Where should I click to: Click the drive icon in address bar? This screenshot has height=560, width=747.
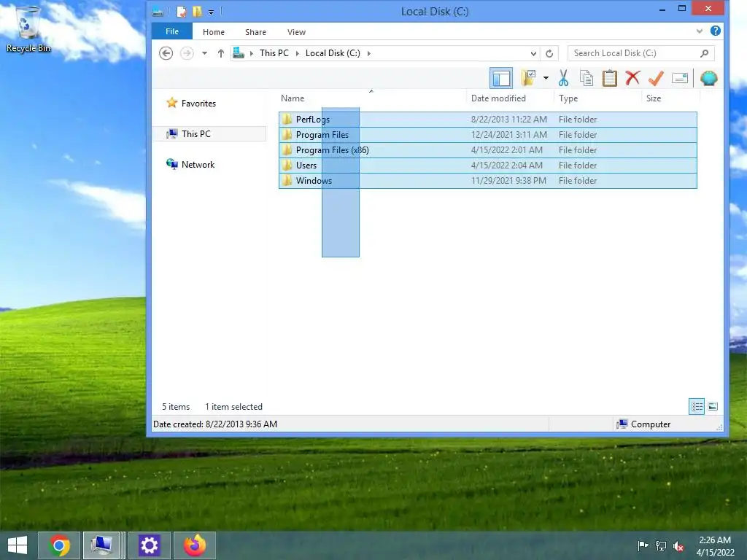[x=239, y=52]
